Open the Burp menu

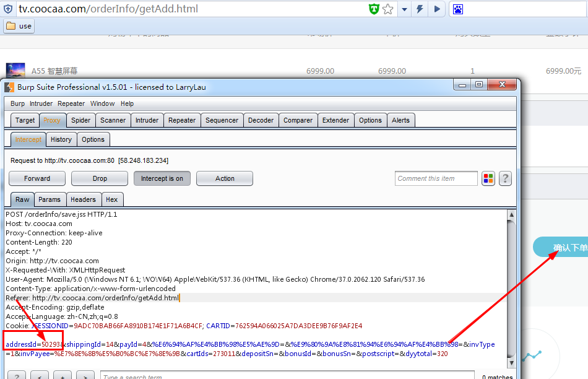17,103
